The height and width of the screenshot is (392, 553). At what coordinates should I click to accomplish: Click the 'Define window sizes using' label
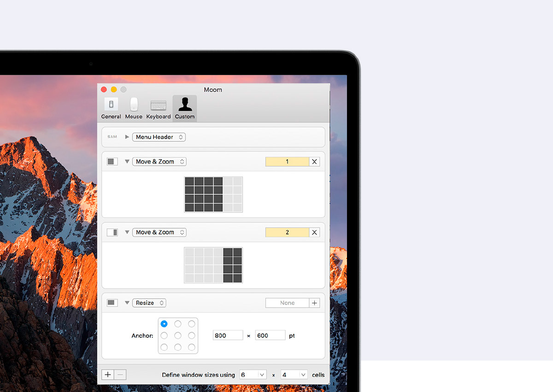pyautogui.click(x=199, y=375)
